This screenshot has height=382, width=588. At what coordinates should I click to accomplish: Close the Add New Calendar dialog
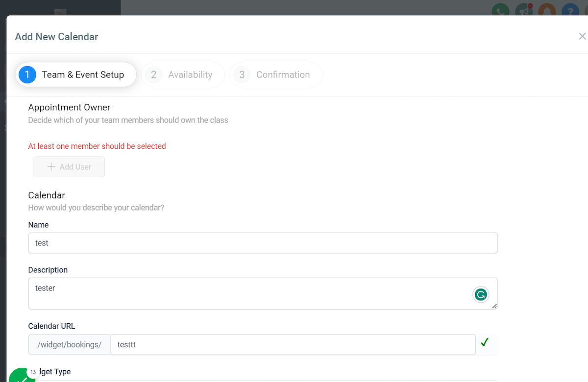pos(582,36)
